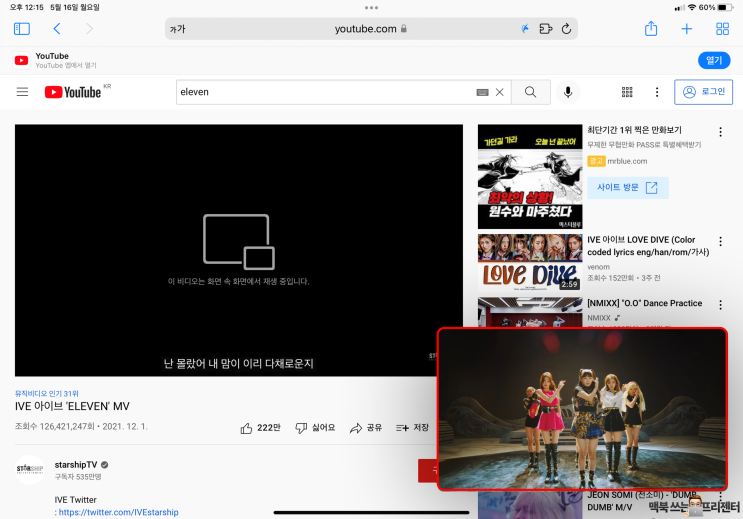Open starshipTV channel avatar

coord(30,469)
